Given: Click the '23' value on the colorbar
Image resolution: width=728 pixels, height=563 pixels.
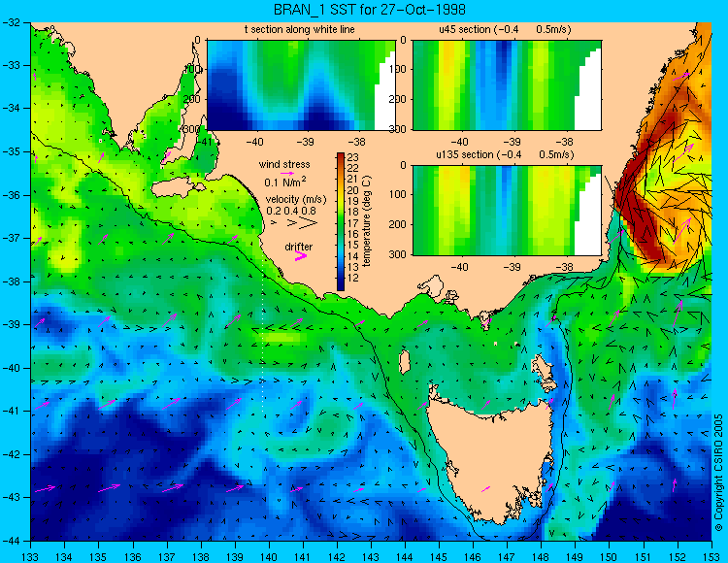Looking at the screenshot, I should 353,157.
